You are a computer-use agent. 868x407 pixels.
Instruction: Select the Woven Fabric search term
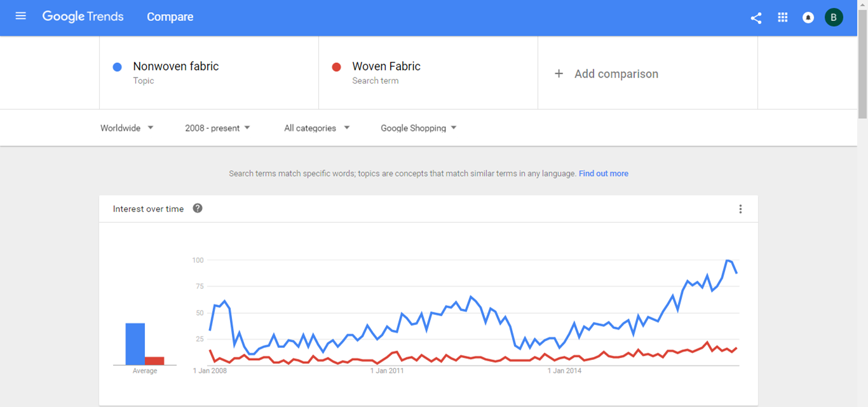pyautogui.click(x=386, y=67)
